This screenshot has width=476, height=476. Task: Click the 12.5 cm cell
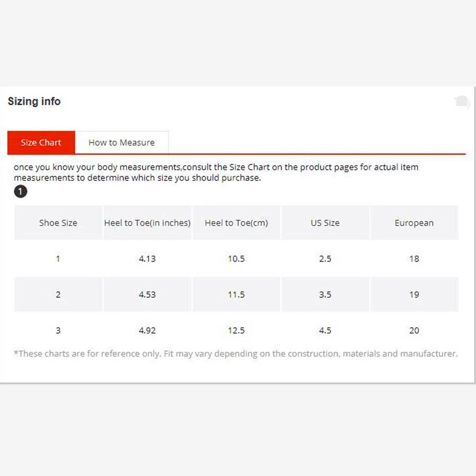click(236, 330)
